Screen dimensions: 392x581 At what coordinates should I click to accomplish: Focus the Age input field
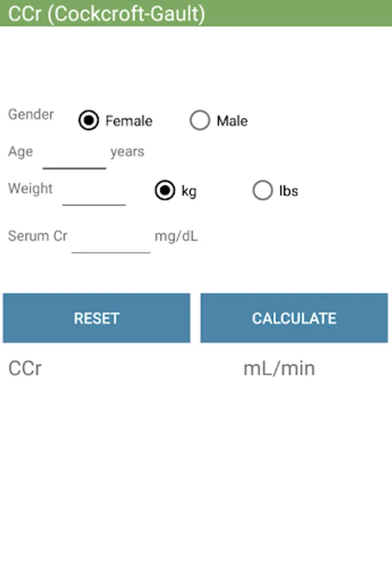coord(74,155)
